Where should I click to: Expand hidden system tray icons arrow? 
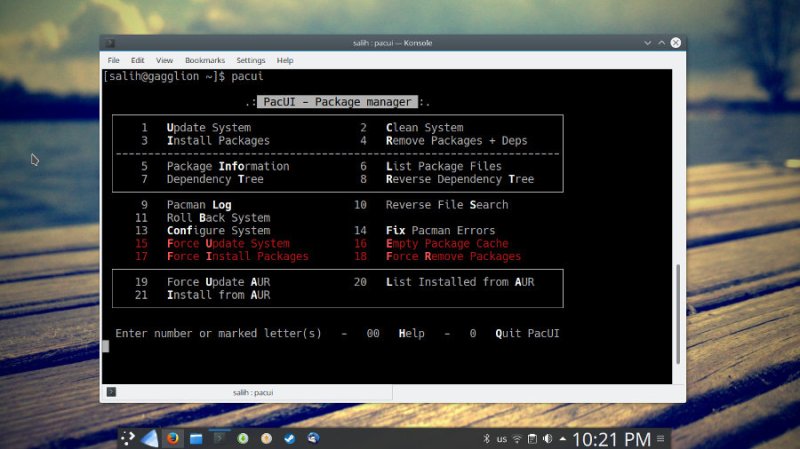563,439
